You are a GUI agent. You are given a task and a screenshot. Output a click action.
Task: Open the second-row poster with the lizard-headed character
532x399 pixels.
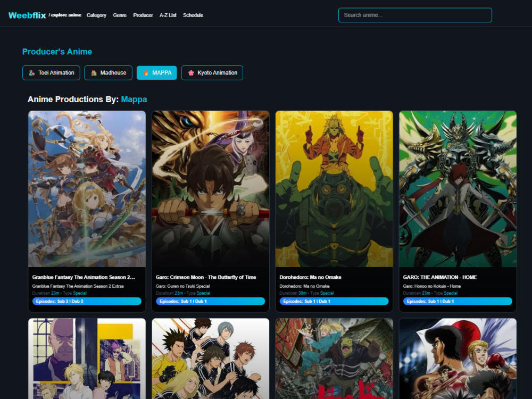click(x=334, y=359)
